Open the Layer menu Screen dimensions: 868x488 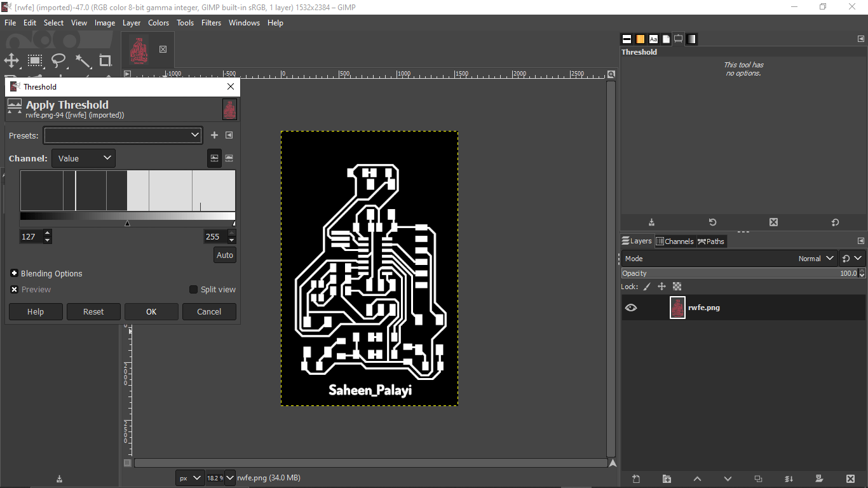point(132,22)
